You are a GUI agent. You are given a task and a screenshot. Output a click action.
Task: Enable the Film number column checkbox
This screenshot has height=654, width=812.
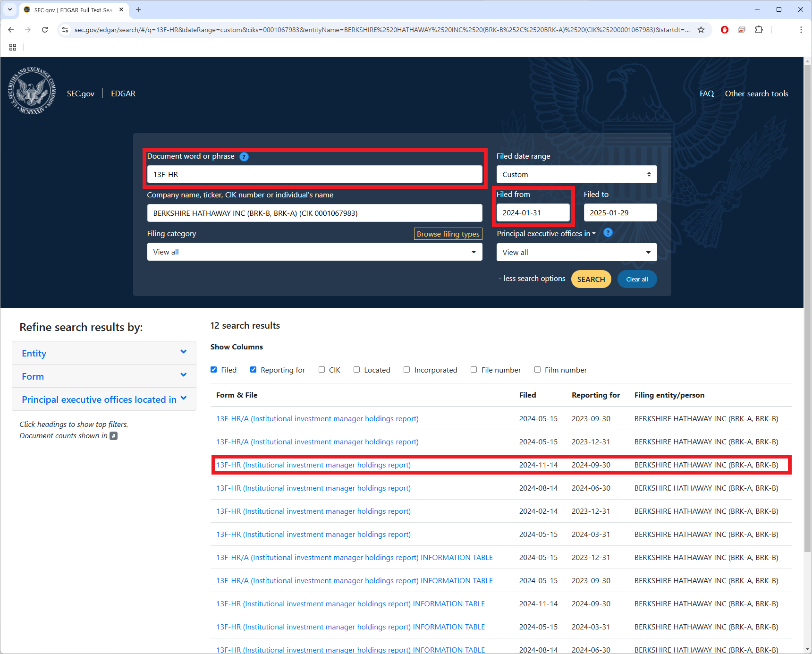(537, 370)
